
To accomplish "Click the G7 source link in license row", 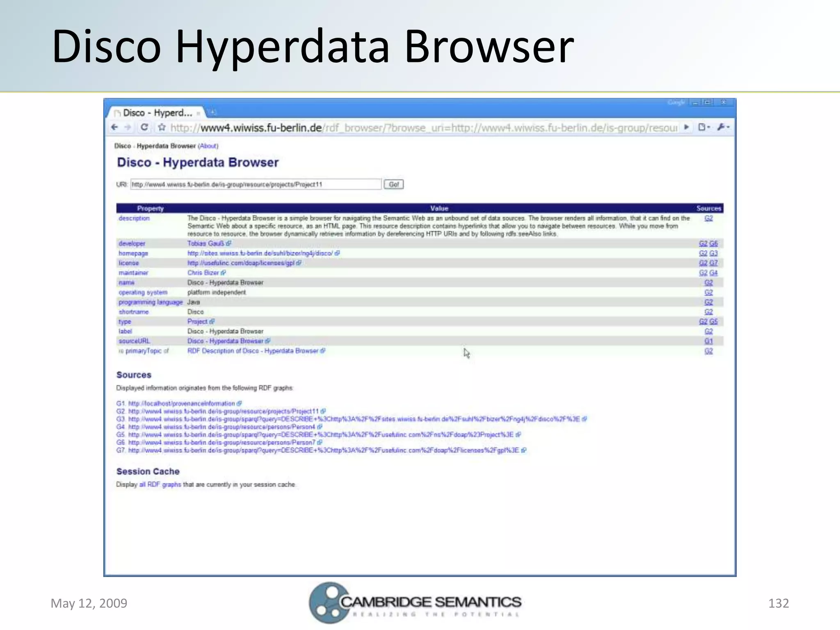I will tap(714, 263).
